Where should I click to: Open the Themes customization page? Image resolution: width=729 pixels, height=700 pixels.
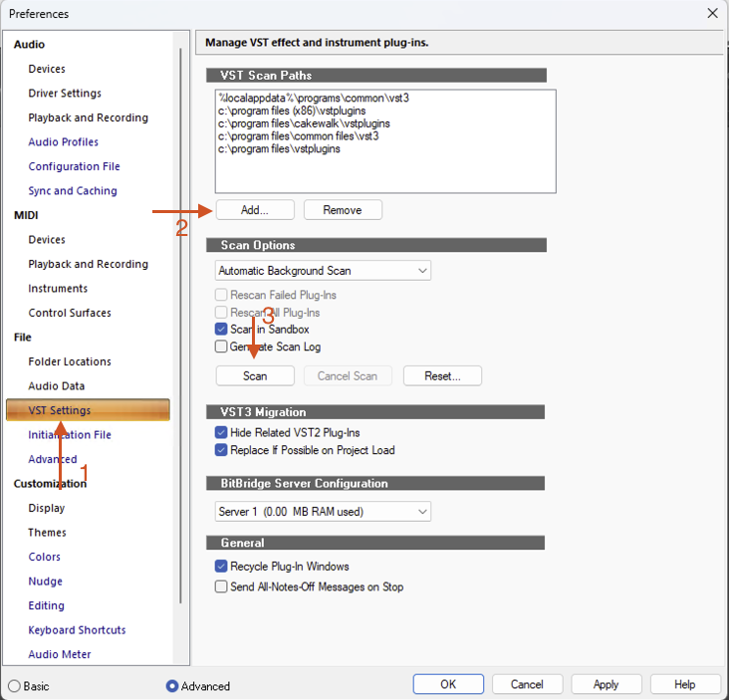(47, 533)
